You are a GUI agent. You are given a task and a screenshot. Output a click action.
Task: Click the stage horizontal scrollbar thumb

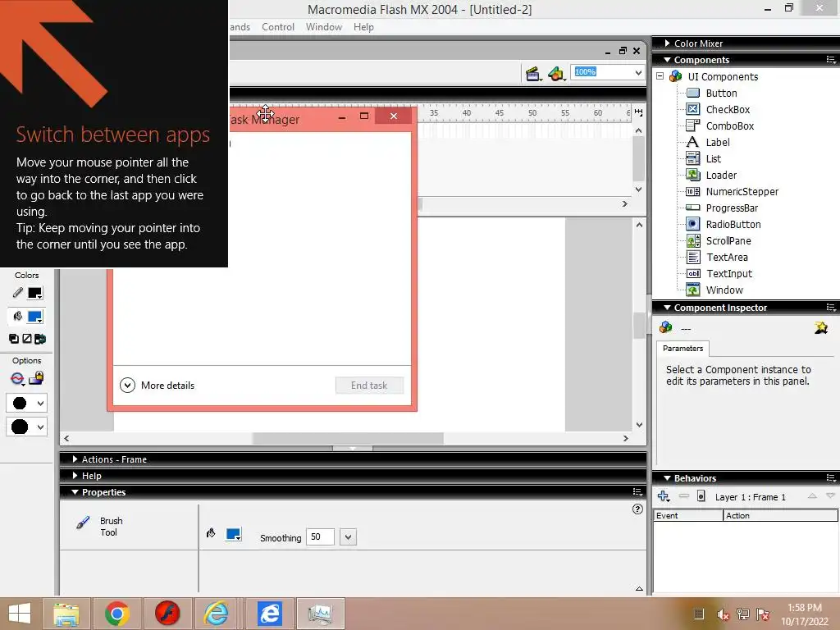point(348,438)
